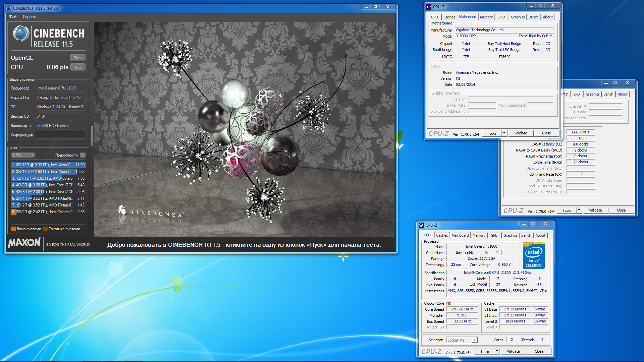Open About tab in processor CPU-Z window
Viewport: 644px width, 362px height.
tap(540, 235)
